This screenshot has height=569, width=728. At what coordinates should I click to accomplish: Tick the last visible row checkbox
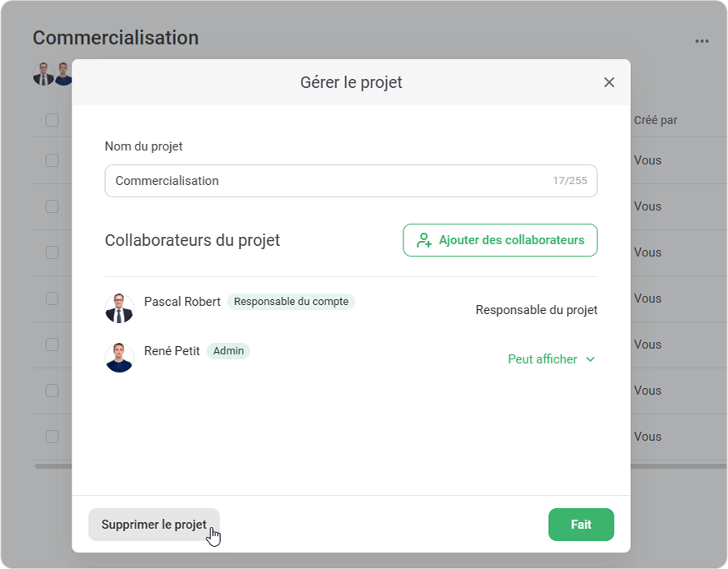click(52, 437)
